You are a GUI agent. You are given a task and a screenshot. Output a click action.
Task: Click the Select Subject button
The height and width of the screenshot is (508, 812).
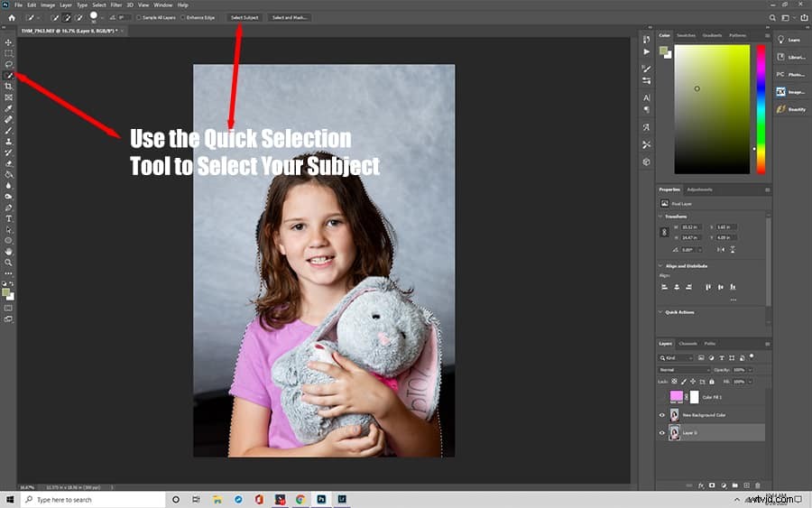244,18
